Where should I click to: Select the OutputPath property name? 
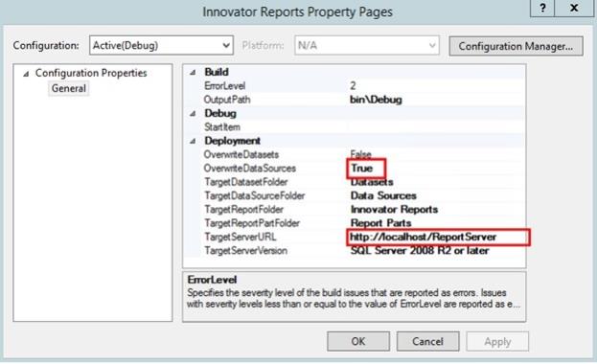coord(227,100)
